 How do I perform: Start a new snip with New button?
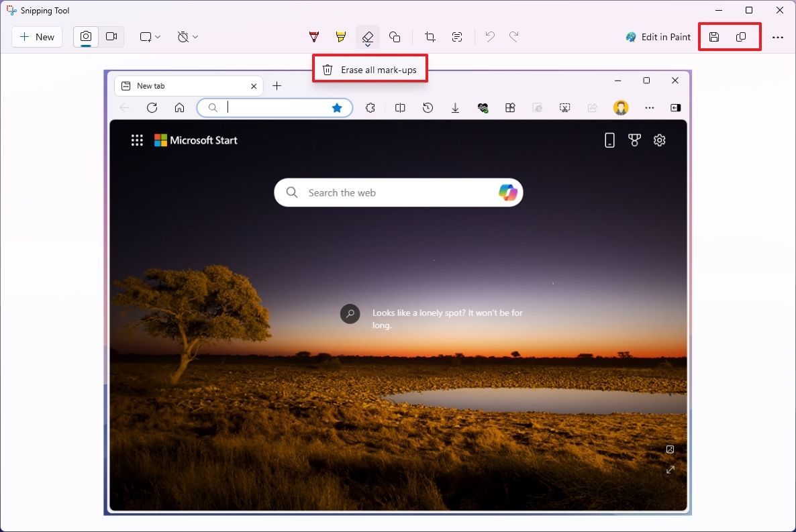37,37
